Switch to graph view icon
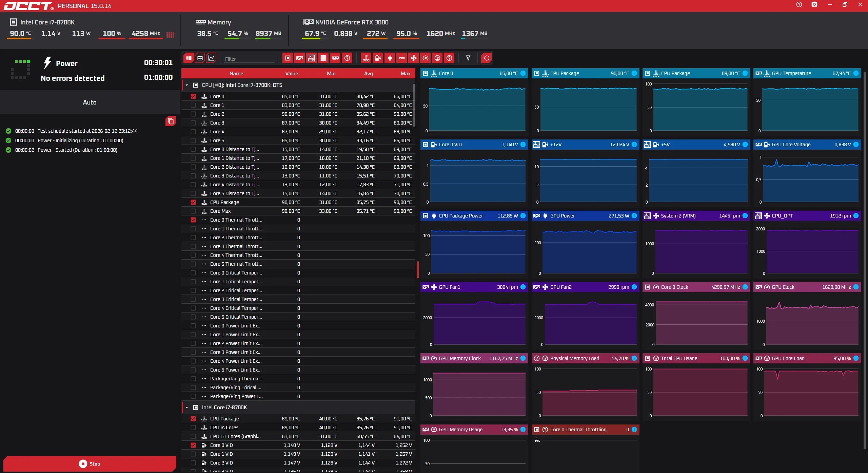Image resolution: width=868 pixels, height=473 pixels. click(211, 58)
